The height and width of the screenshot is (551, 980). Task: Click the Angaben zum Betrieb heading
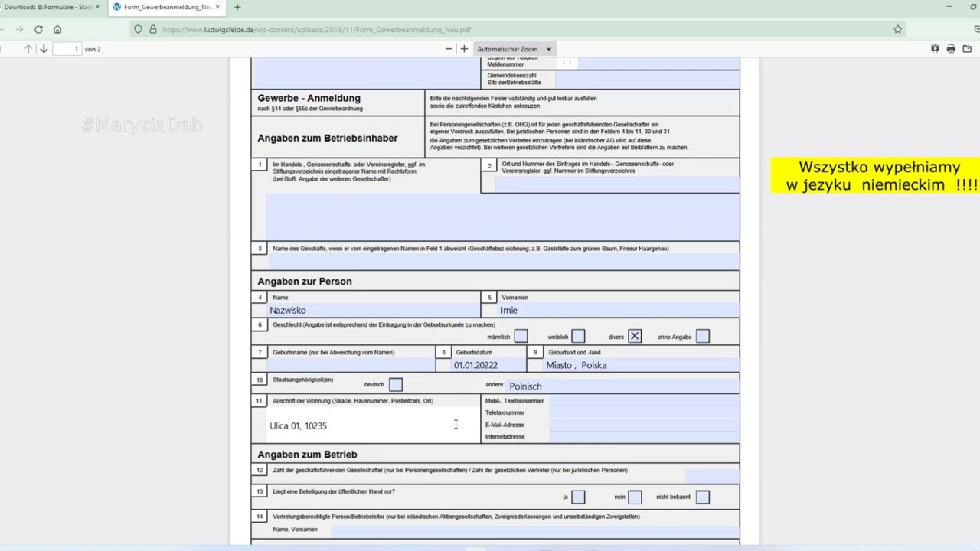click(307, 455)
